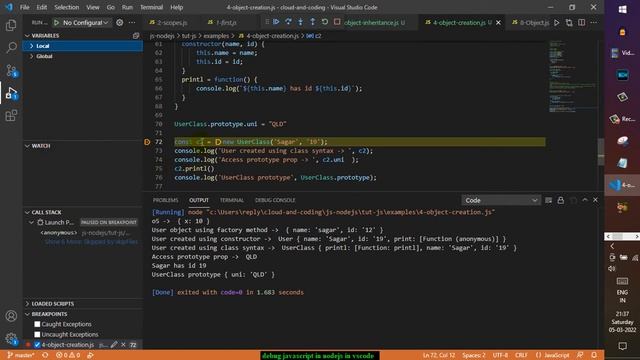Open launch.json via the gear icon
Viewport: 640px width, 360px height.
pos(120,22)
